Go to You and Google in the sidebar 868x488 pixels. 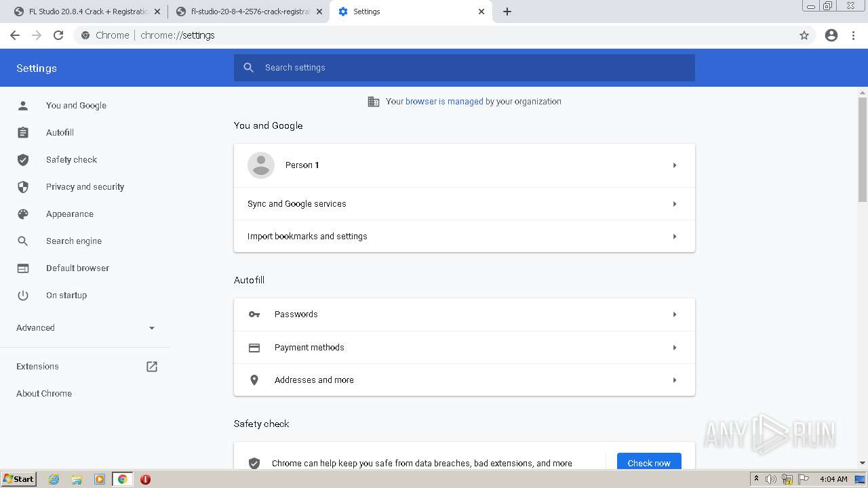click(76, 105)
